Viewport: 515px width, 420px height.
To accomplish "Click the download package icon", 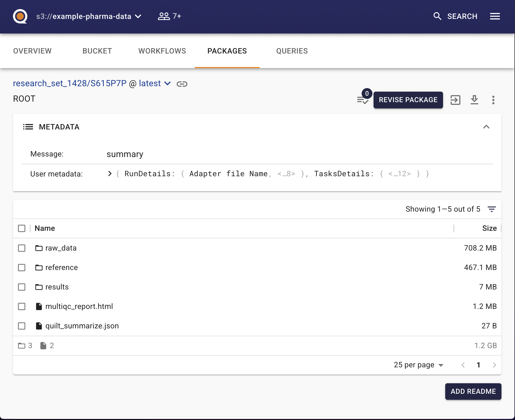I will coord(474,100).
